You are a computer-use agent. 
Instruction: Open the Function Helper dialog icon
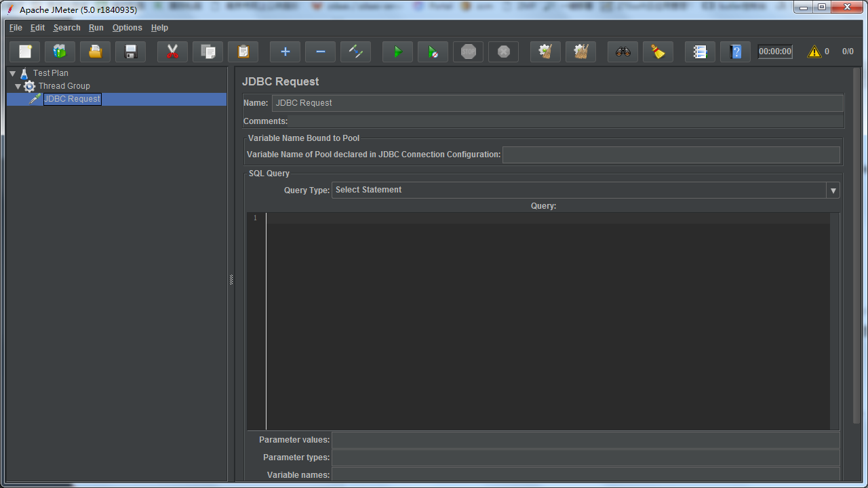click(x=701, y=52)
